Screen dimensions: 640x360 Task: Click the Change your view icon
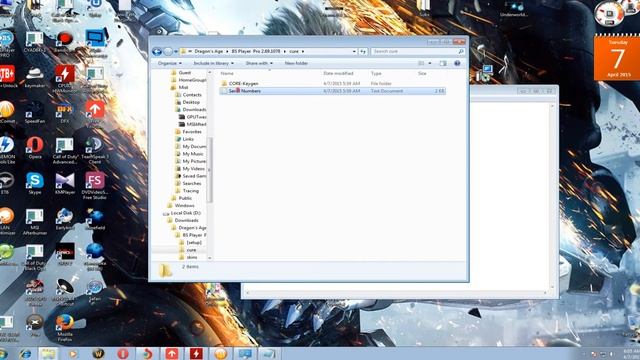[x=421, y=63]
